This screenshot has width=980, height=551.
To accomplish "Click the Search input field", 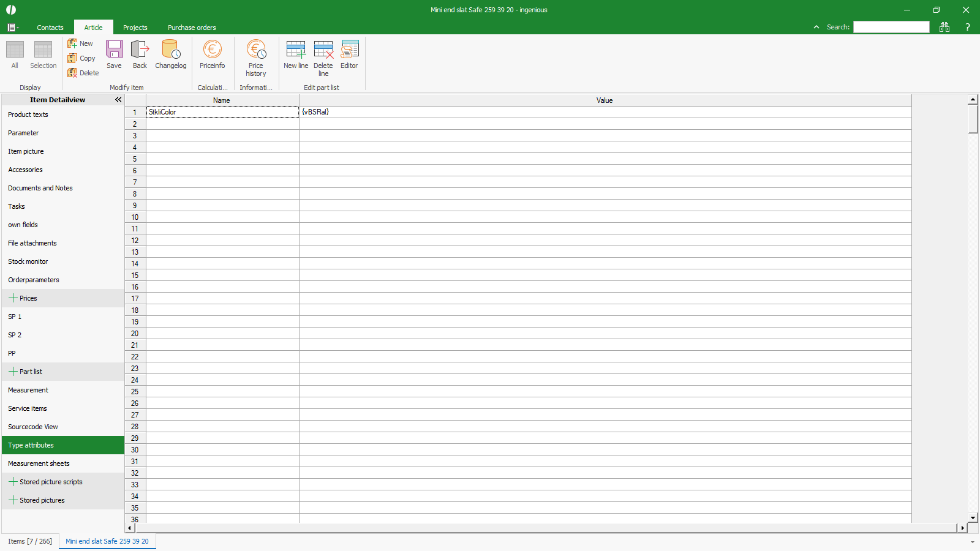I will 891,27.
